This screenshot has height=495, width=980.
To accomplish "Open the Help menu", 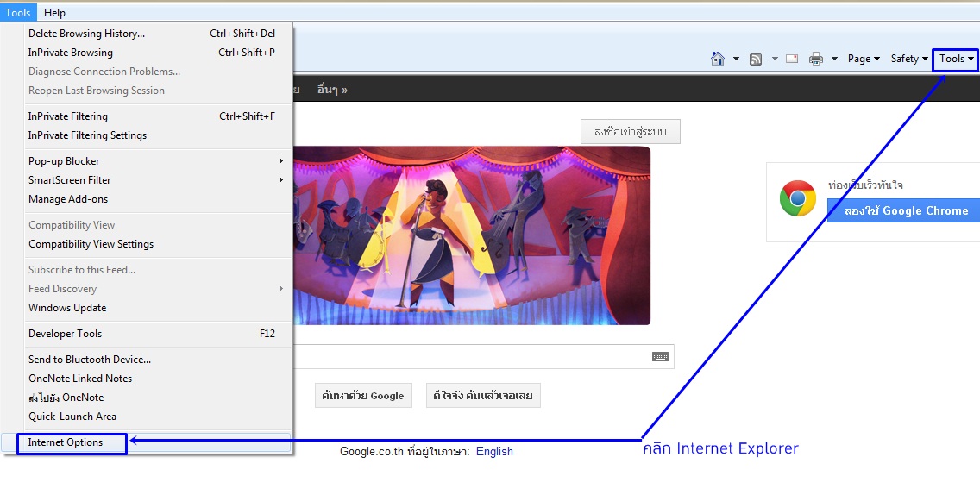I will (x=54, y=12).
